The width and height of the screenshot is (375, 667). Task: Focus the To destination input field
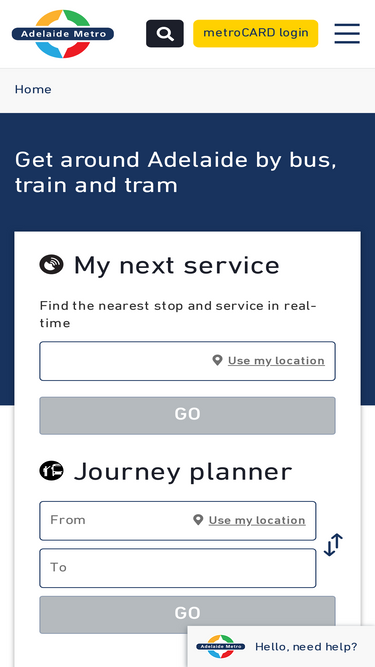(x=178, y=568)
